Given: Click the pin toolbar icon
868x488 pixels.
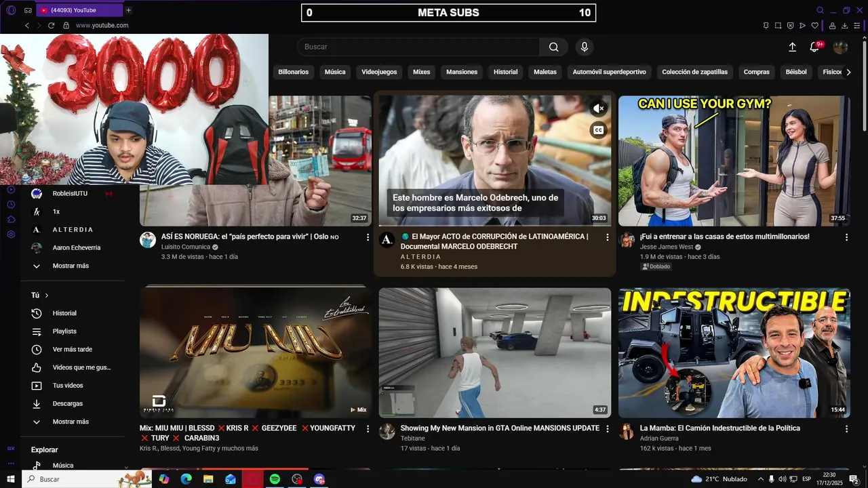Looking at the screenshot, I should tap(766, 26).
